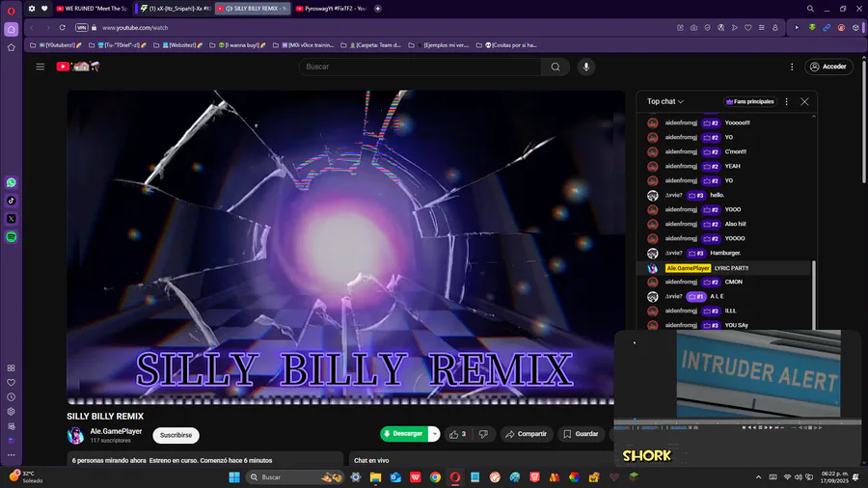
Task: Start voice search with microphone
Action: [586, 67]
